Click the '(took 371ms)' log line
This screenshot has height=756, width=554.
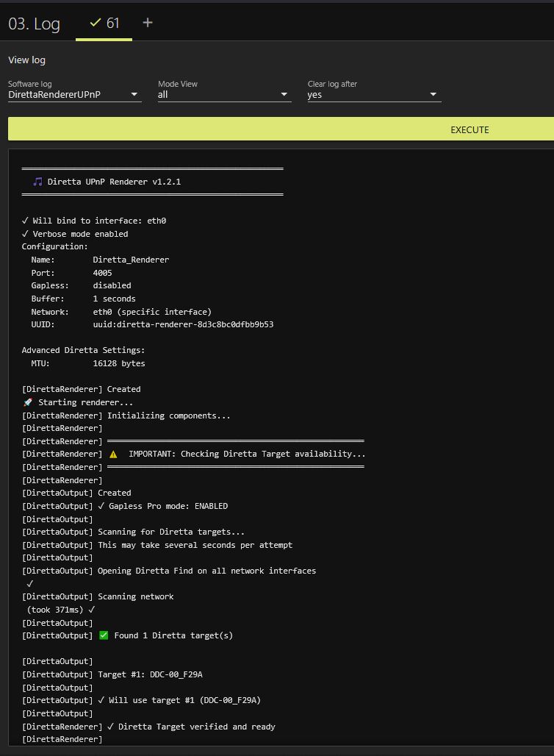click(61, 610)
